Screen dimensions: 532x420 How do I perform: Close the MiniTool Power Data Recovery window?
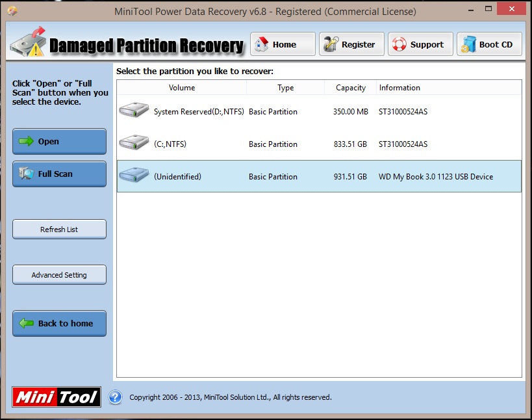click(512, 9)
